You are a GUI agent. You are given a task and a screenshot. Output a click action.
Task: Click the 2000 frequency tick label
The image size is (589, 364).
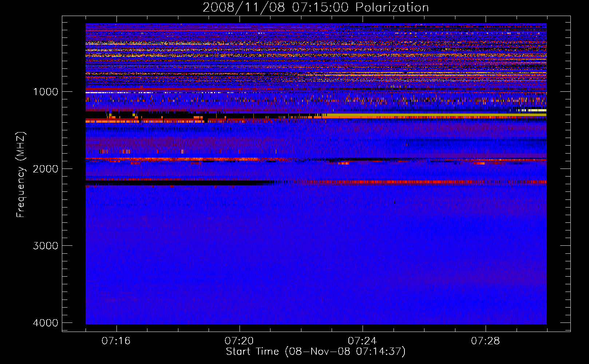pos(46,169)
